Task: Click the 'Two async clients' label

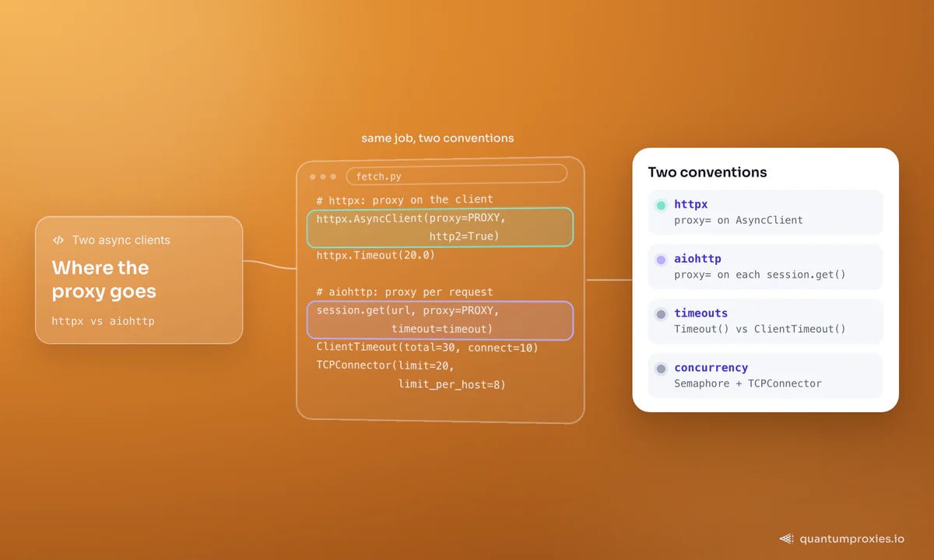Action: click(121, 240)
